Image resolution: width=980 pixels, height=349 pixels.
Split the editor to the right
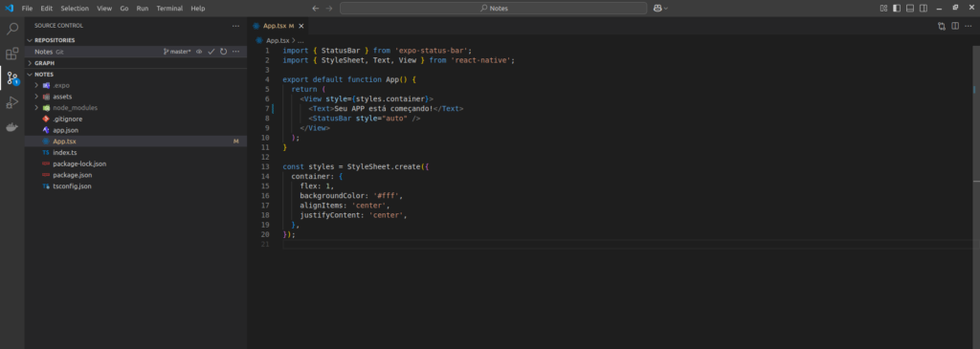955,26
